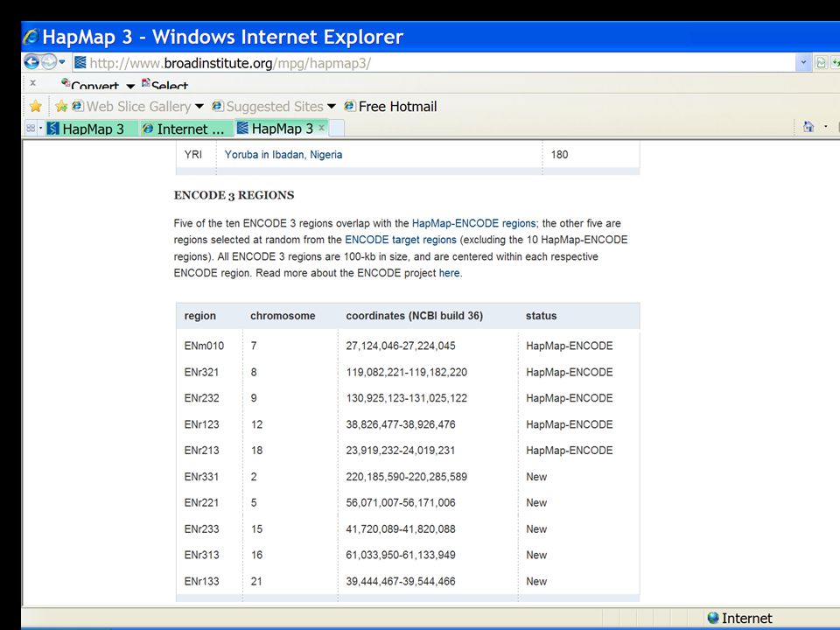The width and height of the screenshot is (840, 630).
Task: Click Add to Favorites Bar star icon
Action: pos(61,106)
